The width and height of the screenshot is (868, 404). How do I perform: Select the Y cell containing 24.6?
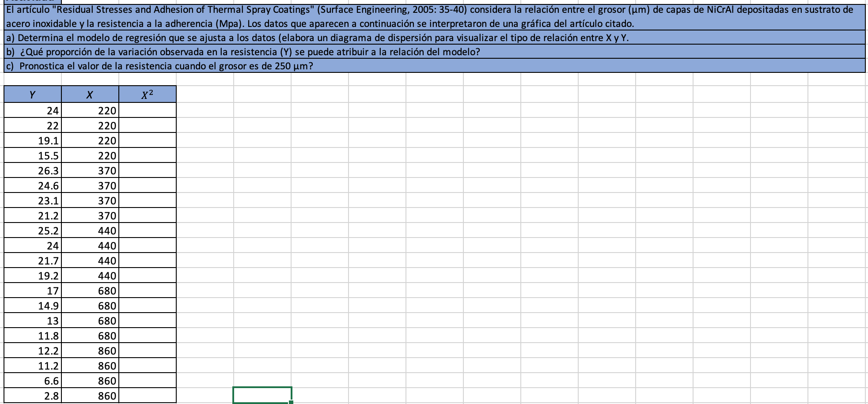33,185
